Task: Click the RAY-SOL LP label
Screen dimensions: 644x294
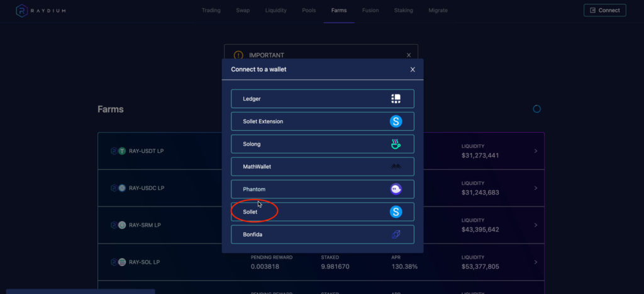Action: click(x=144, y=262)
